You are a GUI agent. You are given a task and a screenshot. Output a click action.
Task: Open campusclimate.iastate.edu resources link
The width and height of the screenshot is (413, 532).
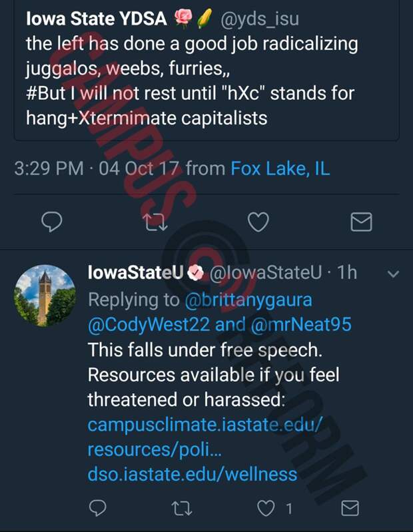[205, 437]
